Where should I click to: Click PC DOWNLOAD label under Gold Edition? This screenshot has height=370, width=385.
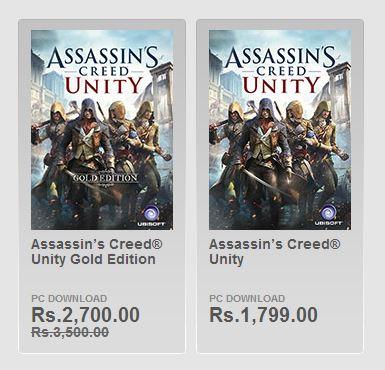[69, 298]
